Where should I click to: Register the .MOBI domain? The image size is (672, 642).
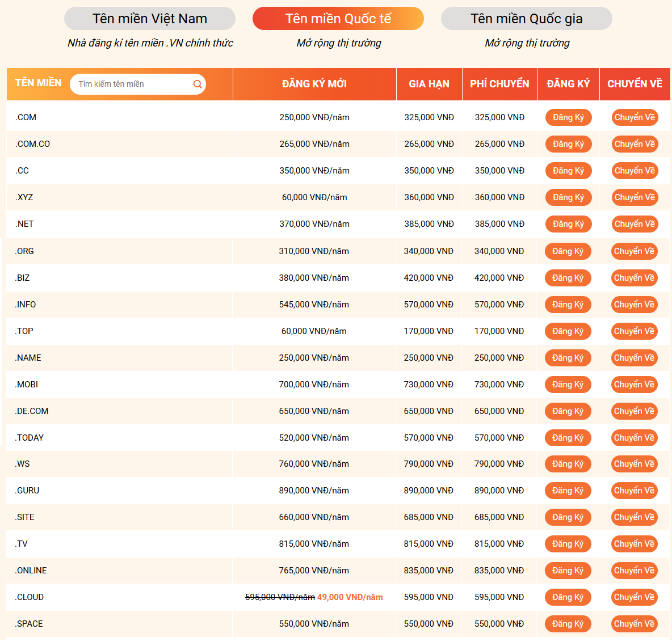[568, 385]
